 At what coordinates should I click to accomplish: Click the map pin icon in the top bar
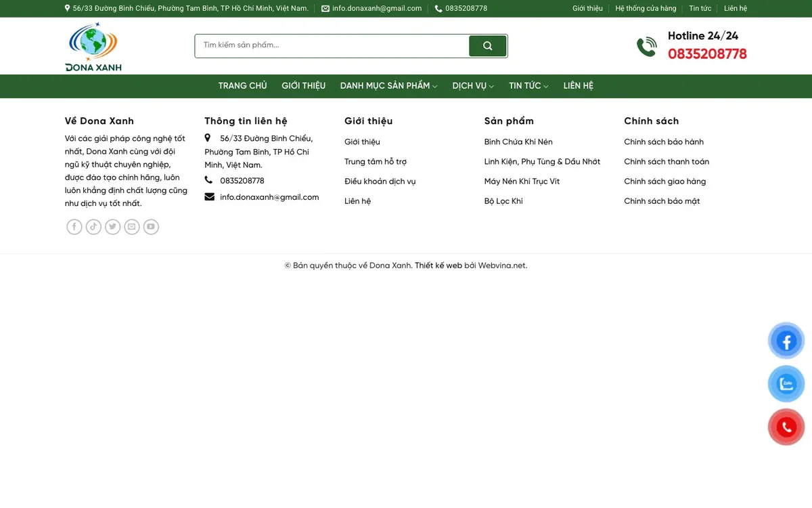tap(68, 8)
